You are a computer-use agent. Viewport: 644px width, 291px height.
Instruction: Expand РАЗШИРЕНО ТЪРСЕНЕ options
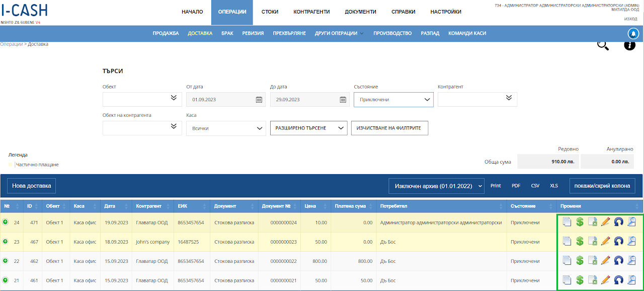point(309,128)
